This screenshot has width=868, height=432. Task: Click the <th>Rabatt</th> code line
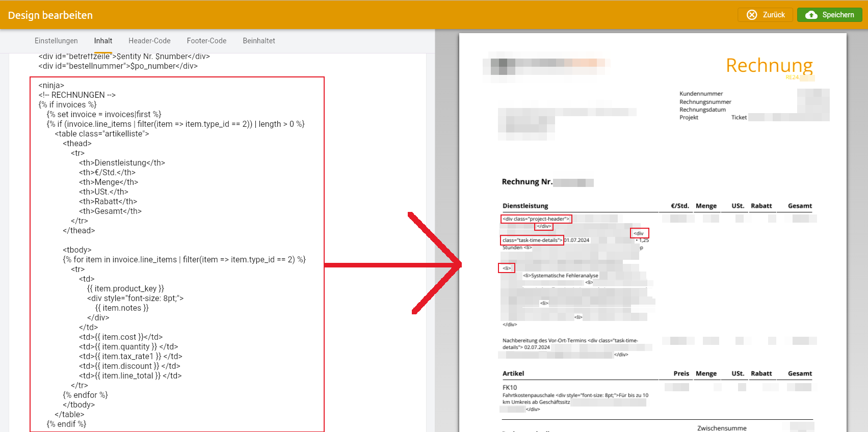[108, 202]
